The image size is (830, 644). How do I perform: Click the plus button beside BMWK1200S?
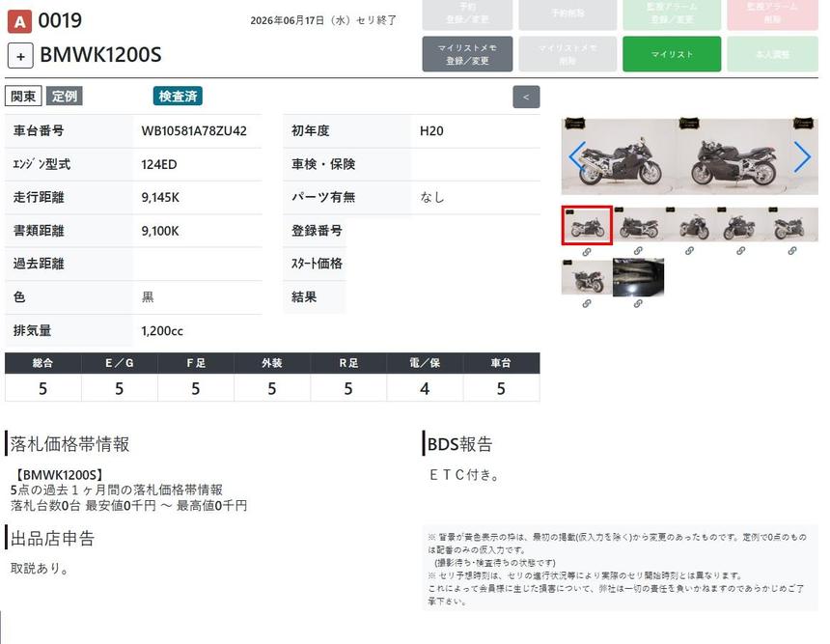coord(20,56)
